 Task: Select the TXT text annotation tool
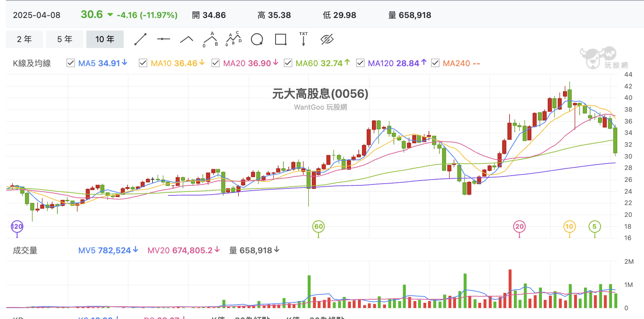coord(304,39)
